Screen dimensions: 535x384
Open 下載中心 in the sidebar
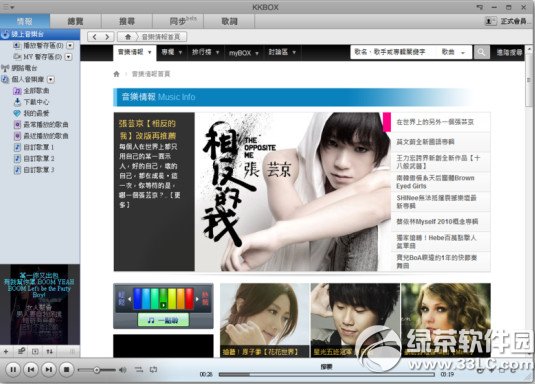(36, 102)
